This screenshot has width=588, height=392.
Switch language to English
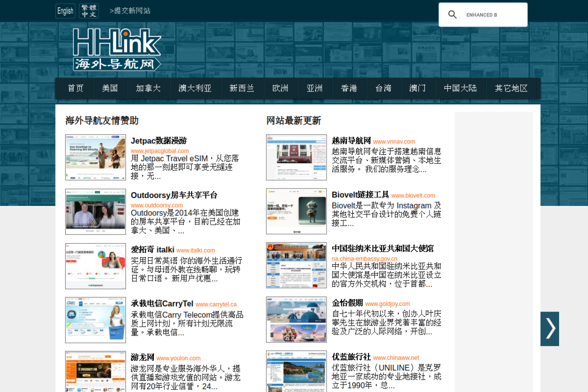tap(65, 11)
